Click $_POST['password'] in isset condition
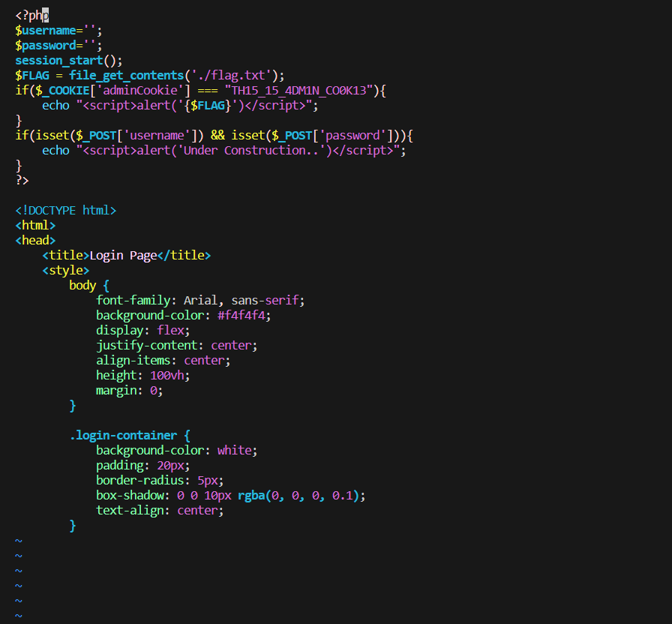Image resolution: width=672 pixels, height=624 pixels. coord(331,136)
